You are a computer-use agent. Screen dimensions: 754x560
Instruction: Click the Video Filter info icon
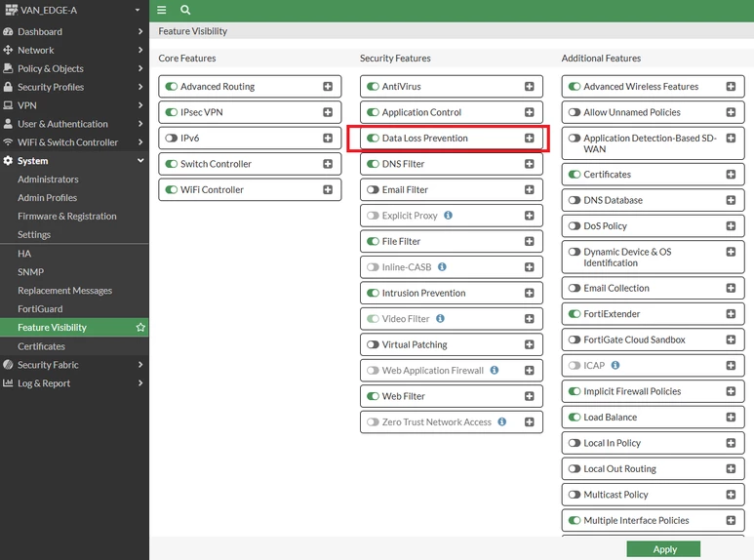tap(440, 318)
